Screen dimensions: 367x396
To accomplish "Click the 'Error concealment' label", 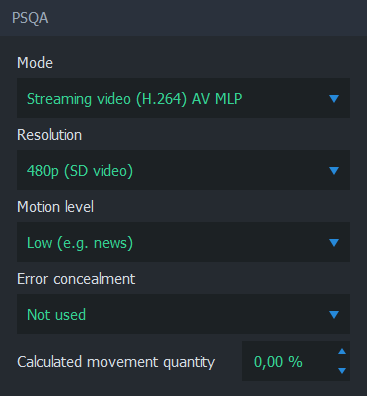I will tap(76, 279).
